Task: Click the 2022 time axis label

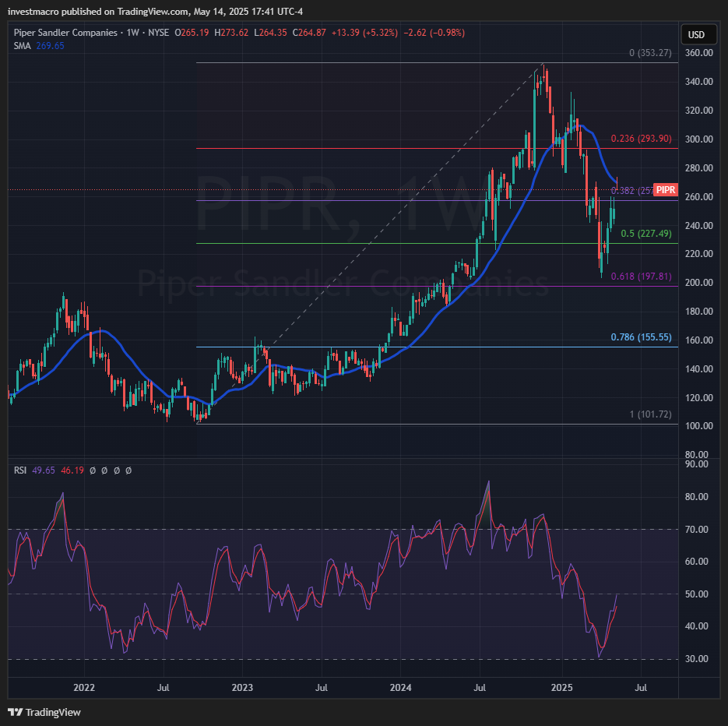Action: click(x=84, y=688)
